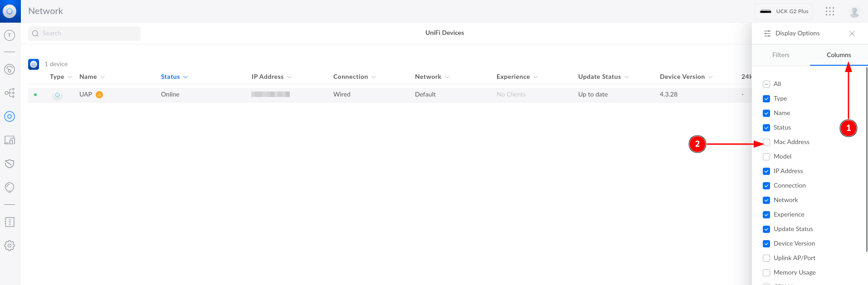Sort by the Status column header

pyautogui.click(x=171, y=77)
